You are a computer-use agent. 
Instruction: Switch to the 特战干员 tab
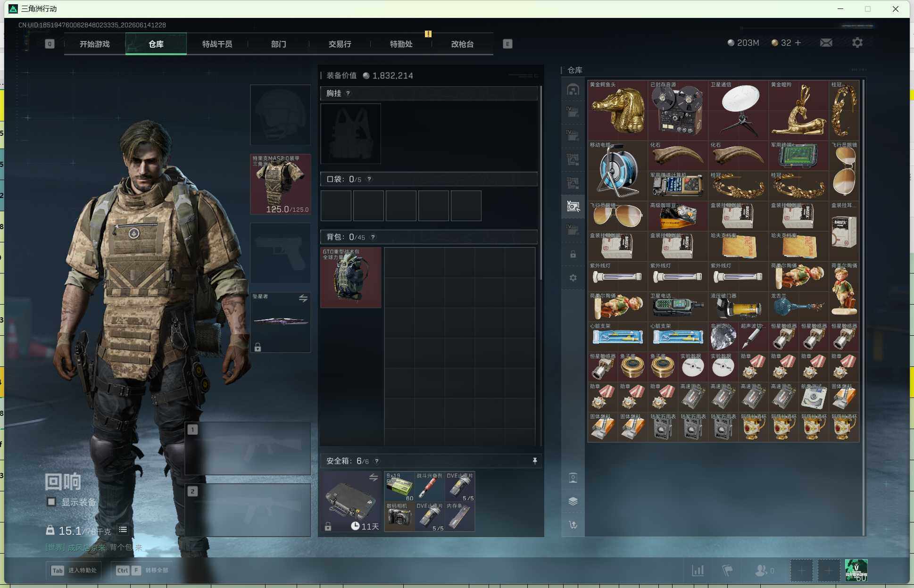point(217,44)
